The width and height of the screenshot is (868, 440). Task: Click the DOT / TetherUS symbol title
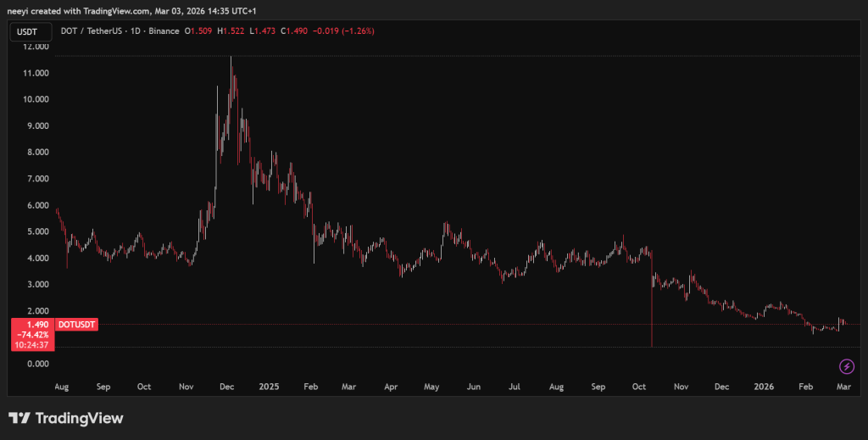coord(95,31)
